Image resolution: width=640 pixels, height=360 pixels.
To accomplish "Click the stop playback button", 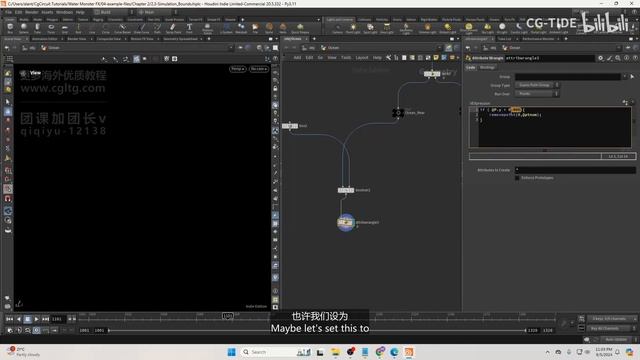I will pyautogui.click(x=27, y=319).
